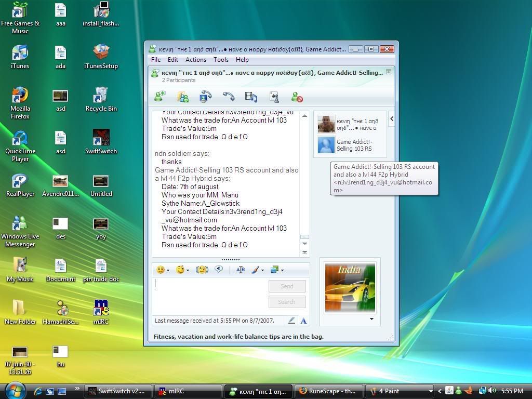Collapse the display pictures panel chevron
532x399 pixels.
coord(392,119)
